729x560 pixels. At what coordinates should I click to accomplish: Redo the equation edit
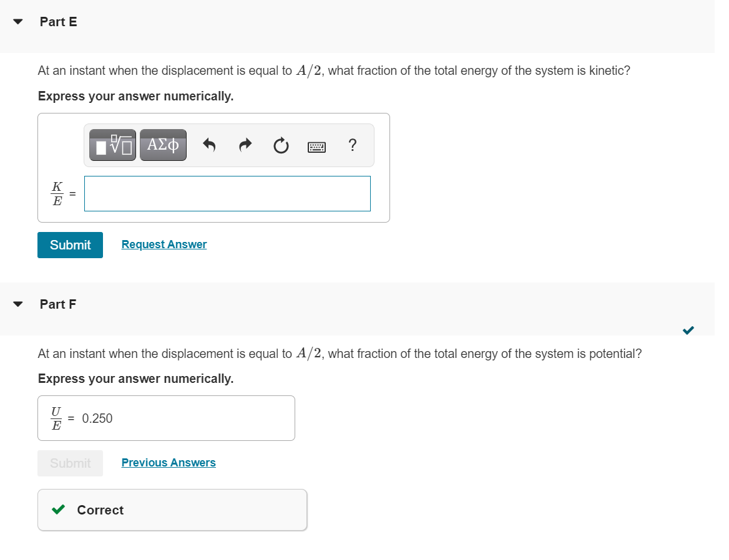pyautogui.click(x=245, y=145)
